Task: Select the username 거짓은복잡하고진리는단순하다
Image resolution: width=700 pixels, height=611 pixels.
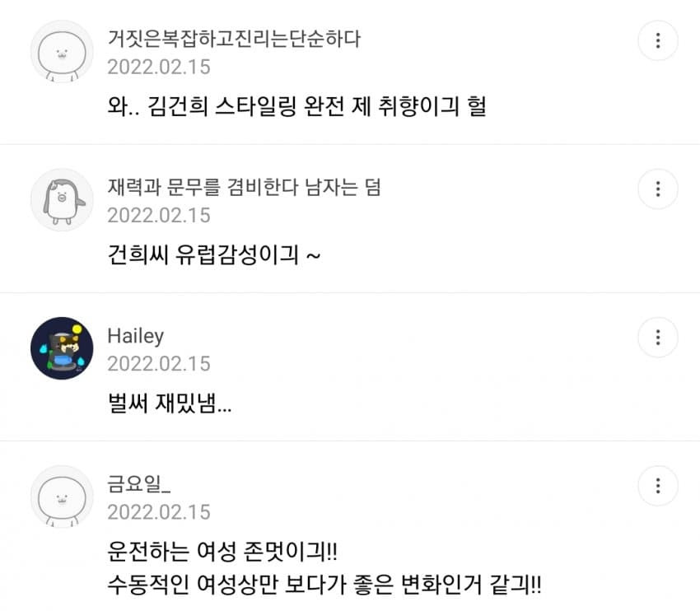Action: (236, 38)
